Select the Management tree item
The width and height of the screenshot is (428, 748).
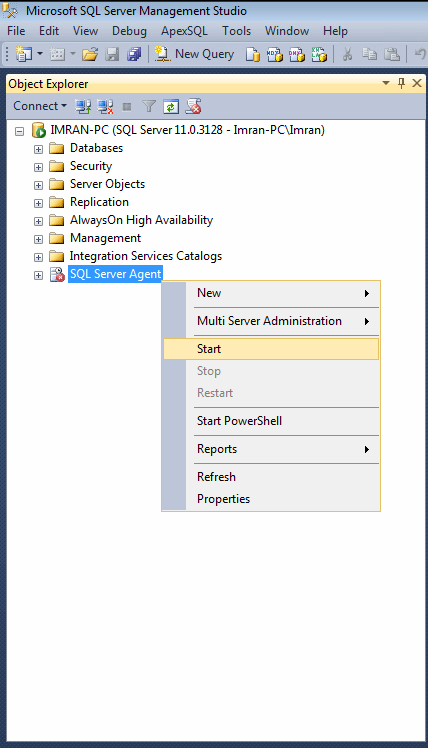click(x=105, y=238)
